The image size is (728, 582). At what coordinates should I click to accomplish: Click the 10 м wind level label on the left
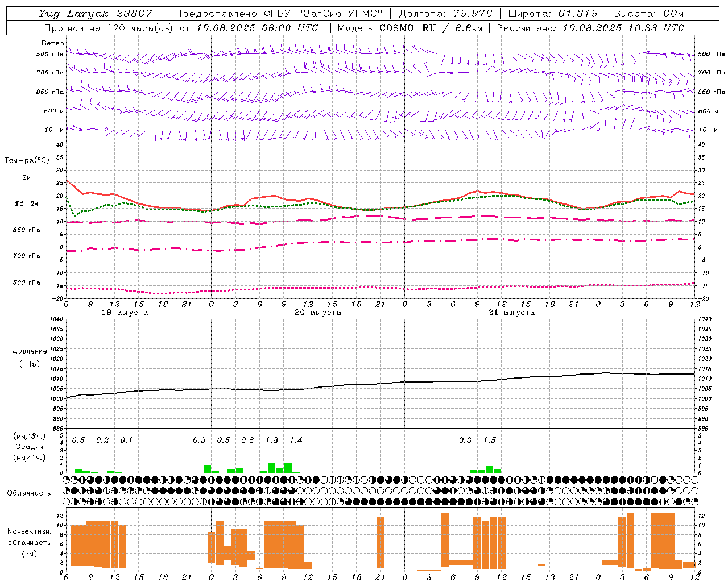[55, 130]
